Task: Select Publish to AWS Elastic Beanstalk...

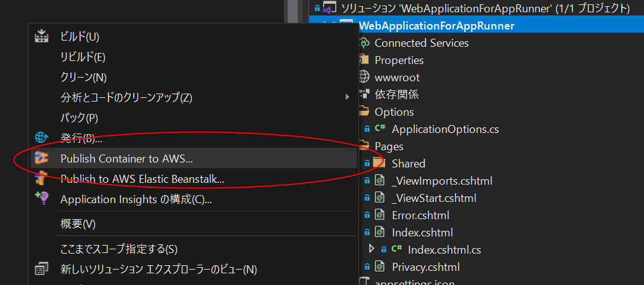Action: point(194,179)
